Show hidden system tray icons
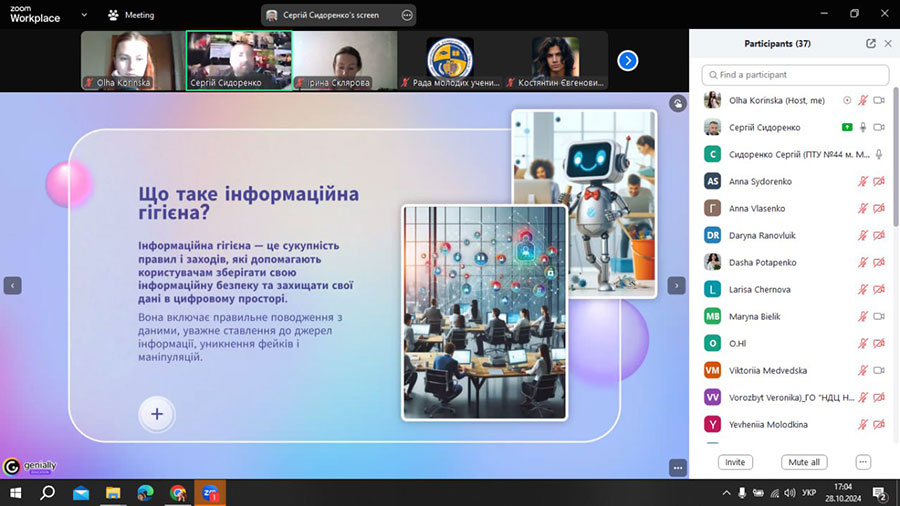 coord(726,493)
